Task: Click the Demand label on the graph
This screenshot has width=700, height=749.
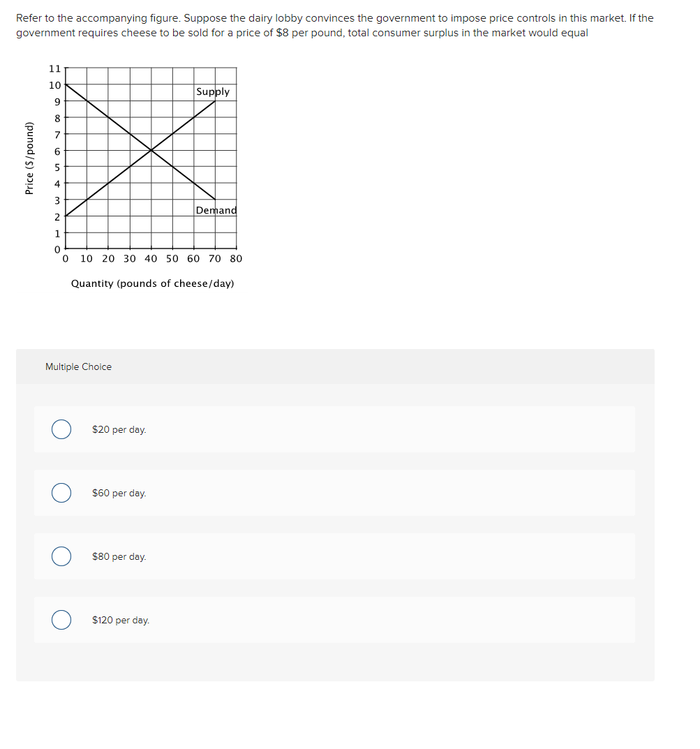Action: click(215, 210)
